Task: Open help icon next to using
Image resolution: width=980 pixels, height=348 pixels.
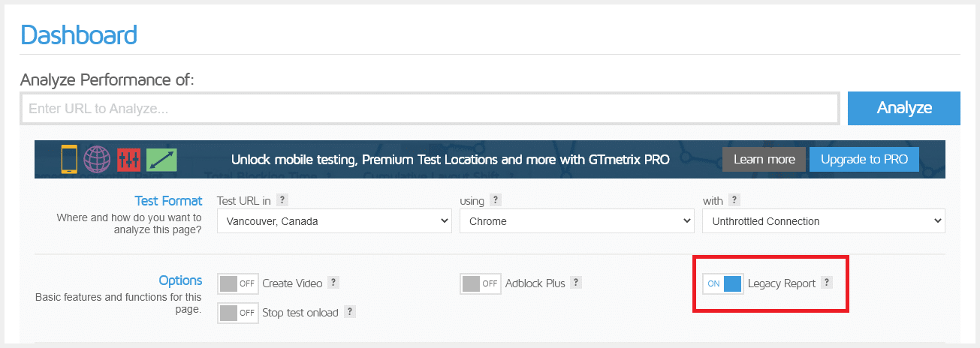Action: tap(496, 200)
